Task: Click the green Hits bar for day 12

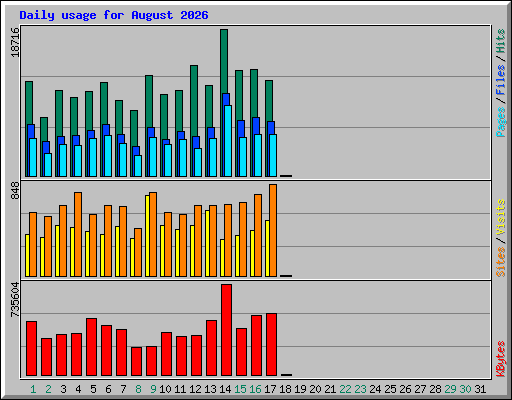Action: (x=194, y=101)
